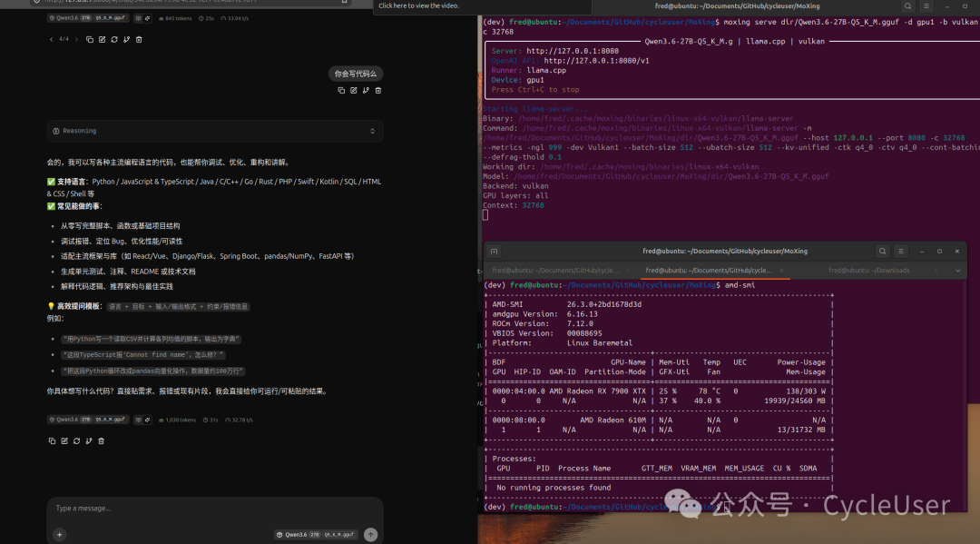Screen dimensions: 980x544
Task: Copy the user message 你会写代码么
Action: point(341,91)
